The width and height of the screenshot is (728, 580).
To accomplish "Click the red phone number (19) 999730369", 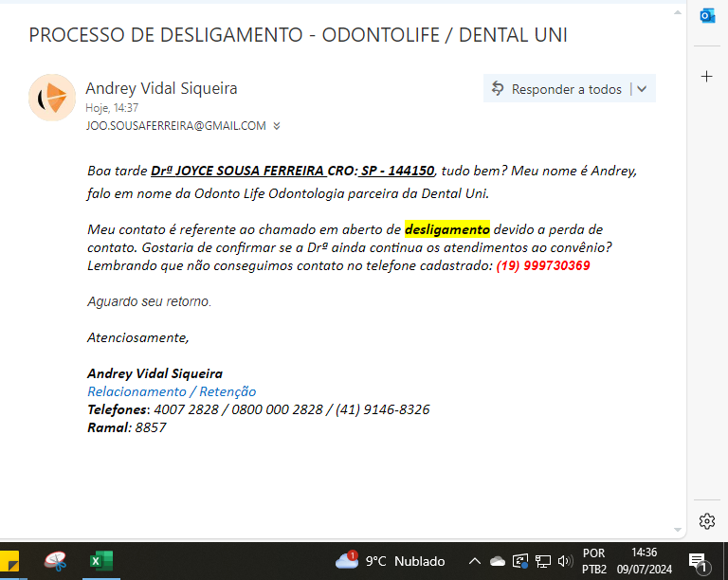I will point(543,265).
